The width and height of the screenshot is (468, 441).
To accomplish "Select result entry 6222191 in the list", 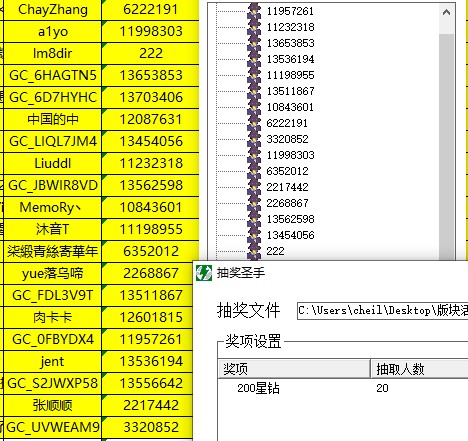I will tap(287, 123).
